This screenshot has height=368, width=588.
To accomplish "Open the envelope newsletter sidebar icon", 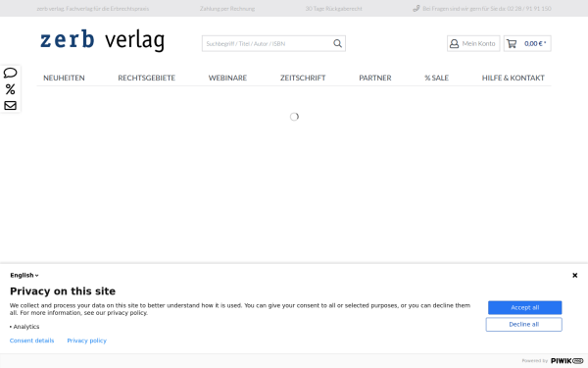I will (10, 106).
